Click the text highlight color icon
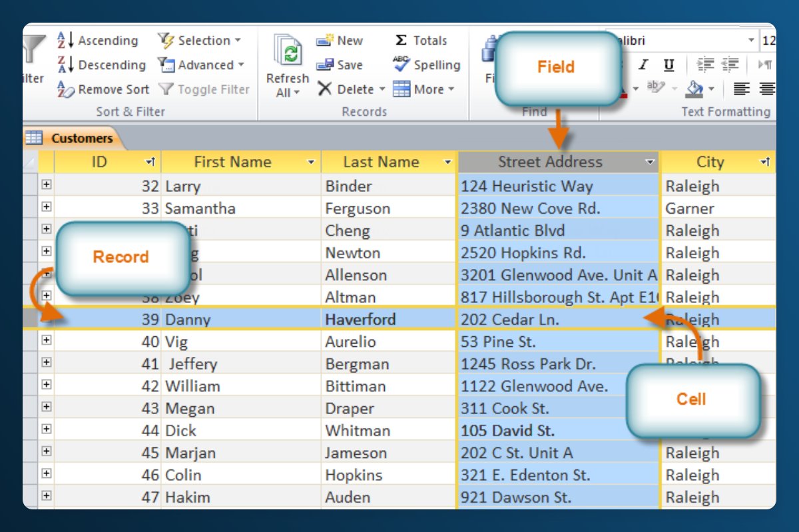The image size is (799, 532). click(x=656, y=88)
